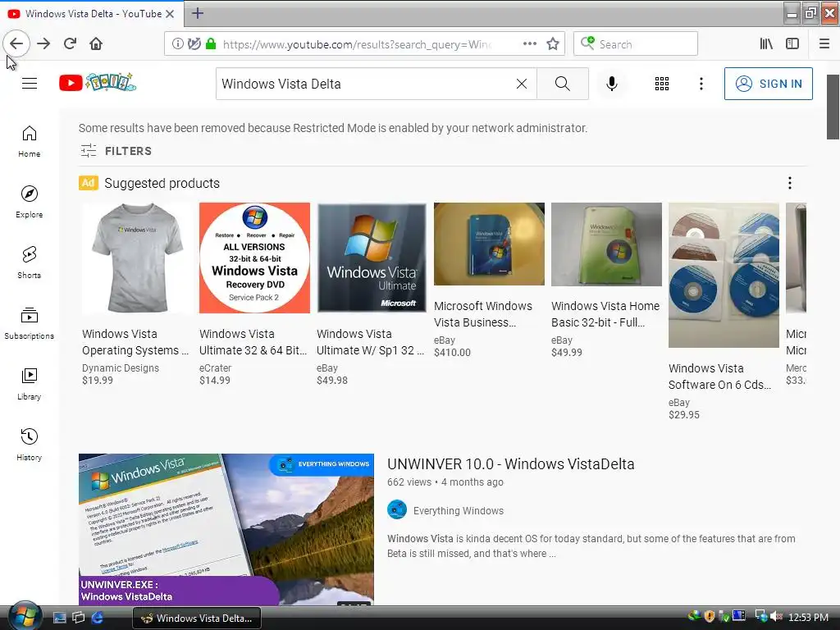Open Windows Vista Operating Systems product title
This screenshot has height=630, width=840.
(x=135, y=342)
